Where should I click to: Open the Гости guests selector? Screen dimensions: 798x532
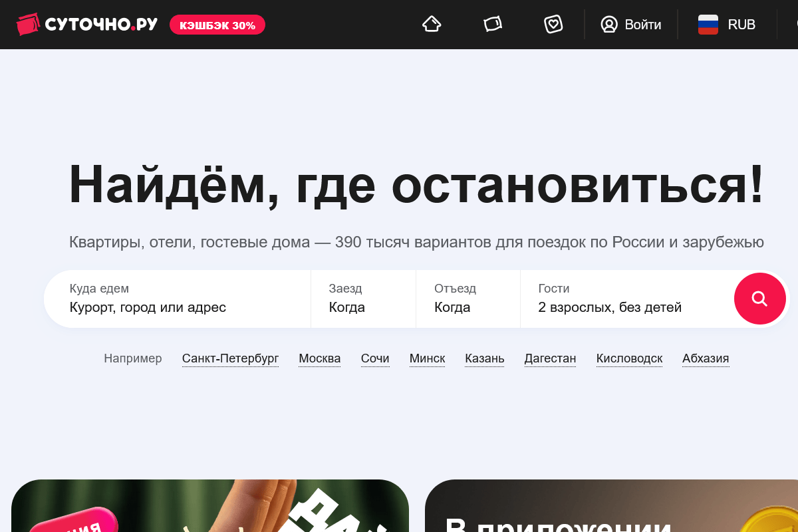point(627,299)
